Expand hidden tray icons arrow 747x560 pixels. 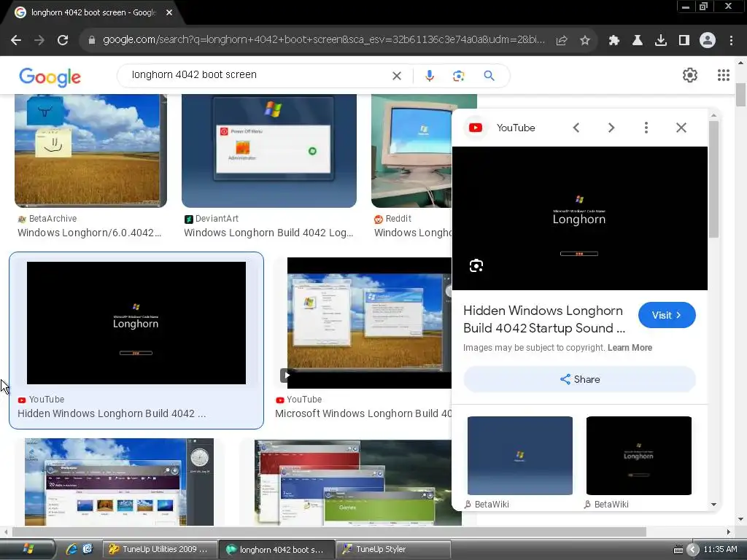[x=693, y=550]
